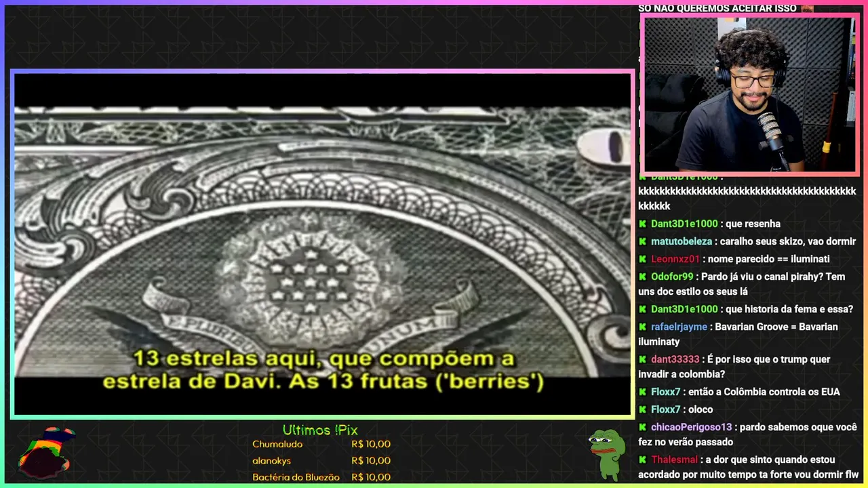The height and width of the screenshot is (488, 868).
Task: Click the Kick badge next to Leonnxz01
Action: pyautogui.click(x=642, y=259)
